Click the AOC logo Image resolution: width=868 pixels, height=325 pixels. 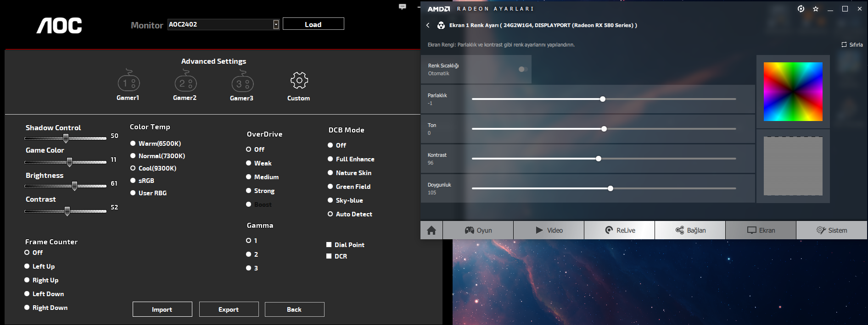pos(59,26)
